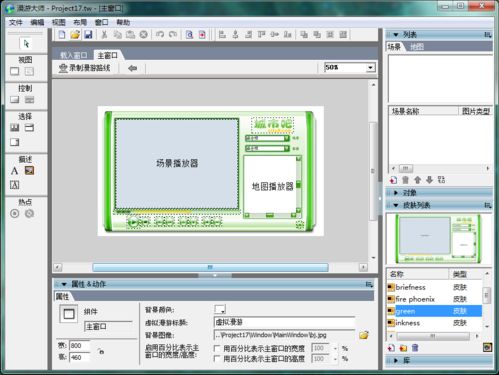Switch to the 主窗口 tab

pos(108,55)
